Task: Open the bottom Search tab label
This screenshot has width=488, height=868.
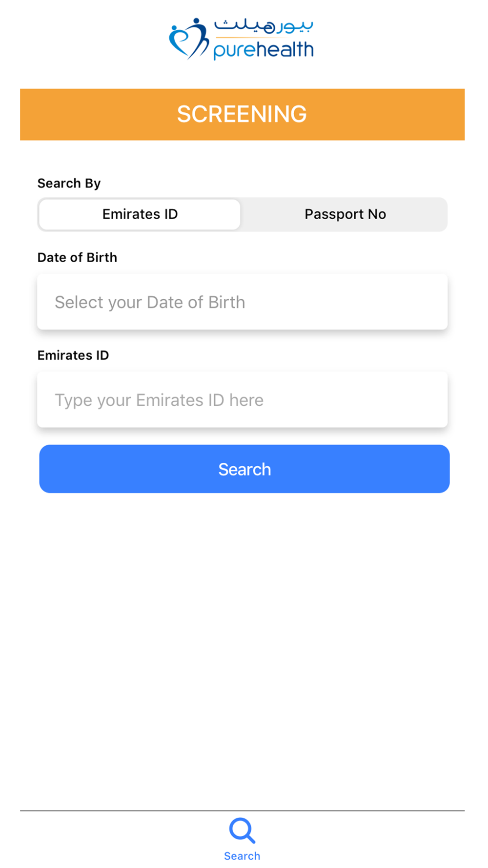Action: [243, 856]
